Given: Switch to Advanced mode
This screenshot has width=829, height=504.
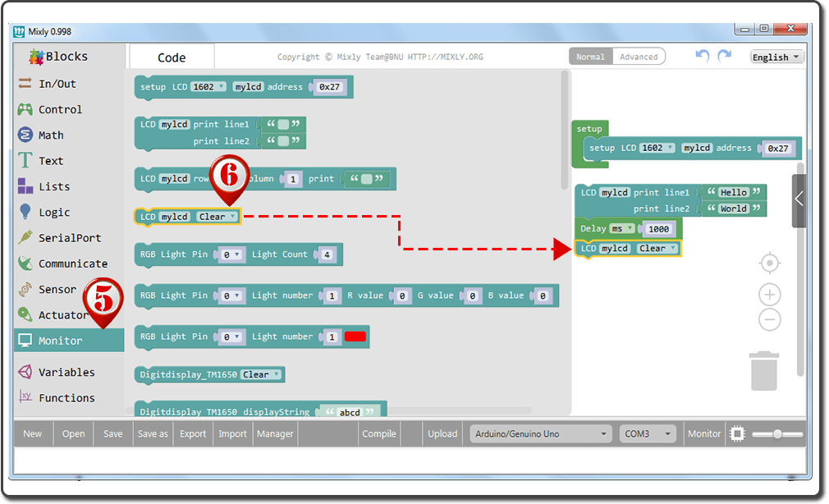Looking at the screenshot, I should pyautogui.click(x=639, y=57).
